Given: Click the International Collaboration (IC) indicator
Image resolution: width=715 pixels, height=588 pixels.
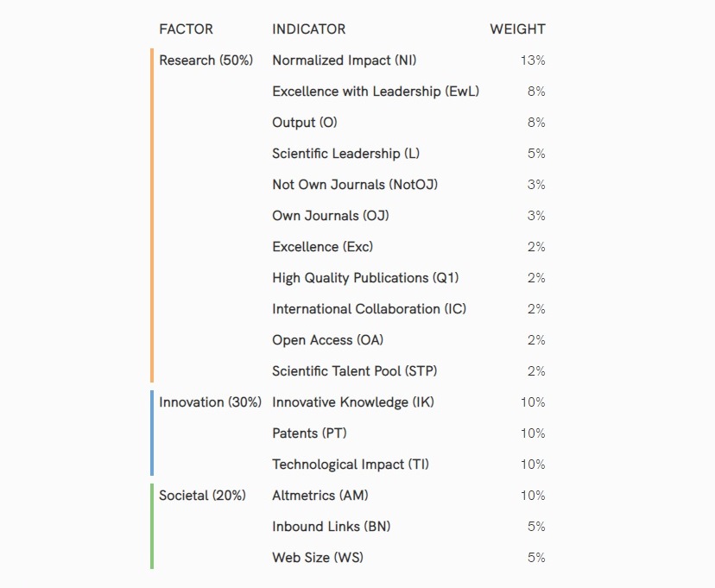Looking at the screenshot, I should click(369, 309).
